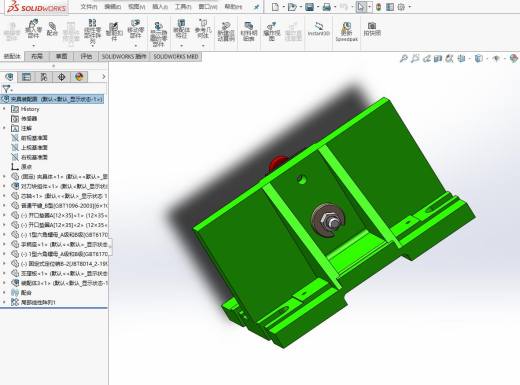520x385 pixels.
Task: Switch to the SOLIDWORKS MBD tab
Action: (x=176, y=56)
